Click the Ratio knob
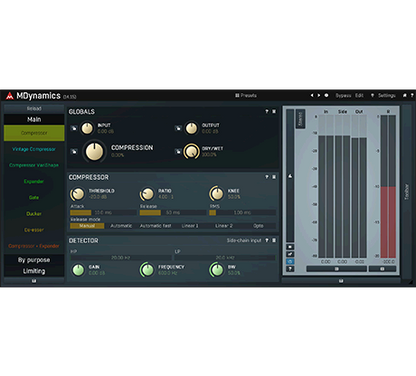This screenshot has height=376, width=416. (147, 194)
